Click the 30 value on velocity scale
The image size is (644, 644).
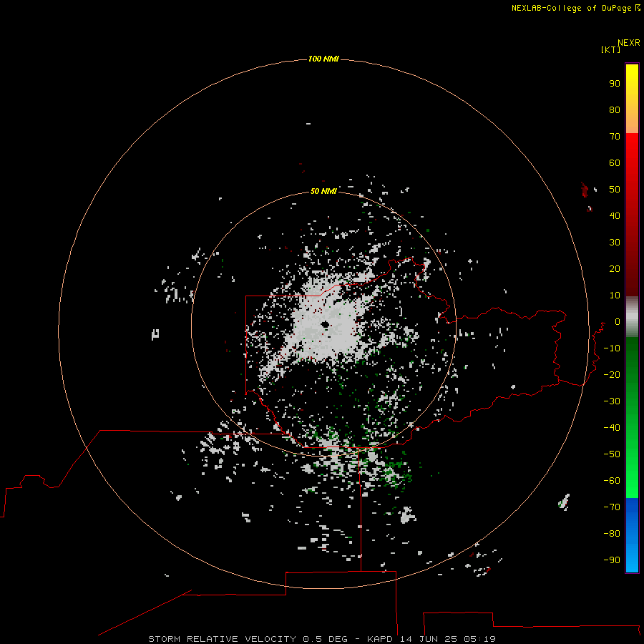(615, 243)
